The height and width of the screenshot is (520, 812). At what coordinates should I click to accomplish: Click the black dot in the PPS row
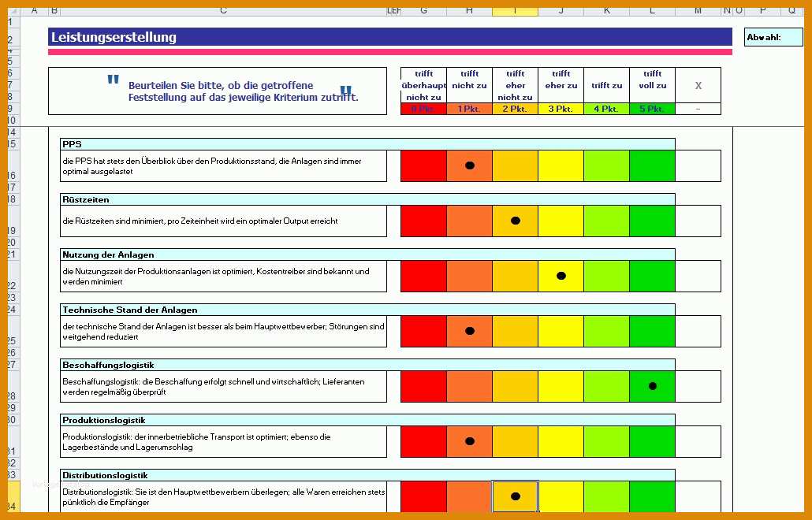pos(470,165)
